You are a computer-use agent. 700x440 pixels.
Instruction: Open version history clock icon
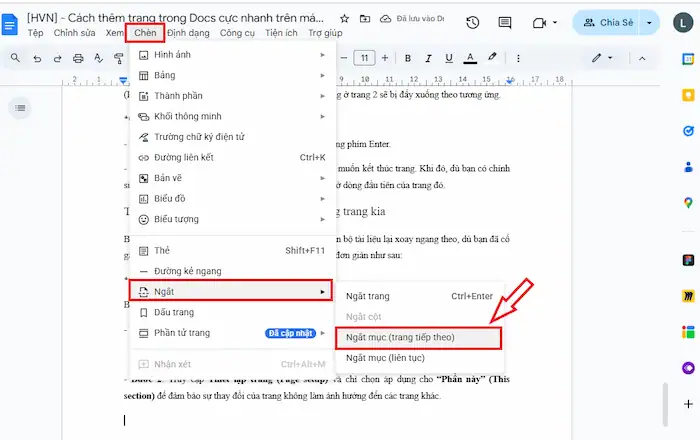tap(473, 22)
